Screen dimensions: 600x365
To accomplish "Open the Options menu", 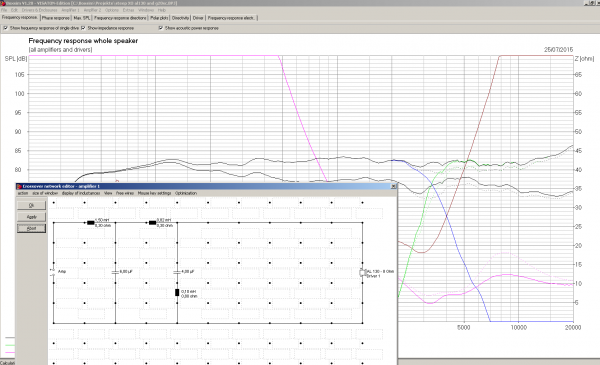I will (112, 10).
